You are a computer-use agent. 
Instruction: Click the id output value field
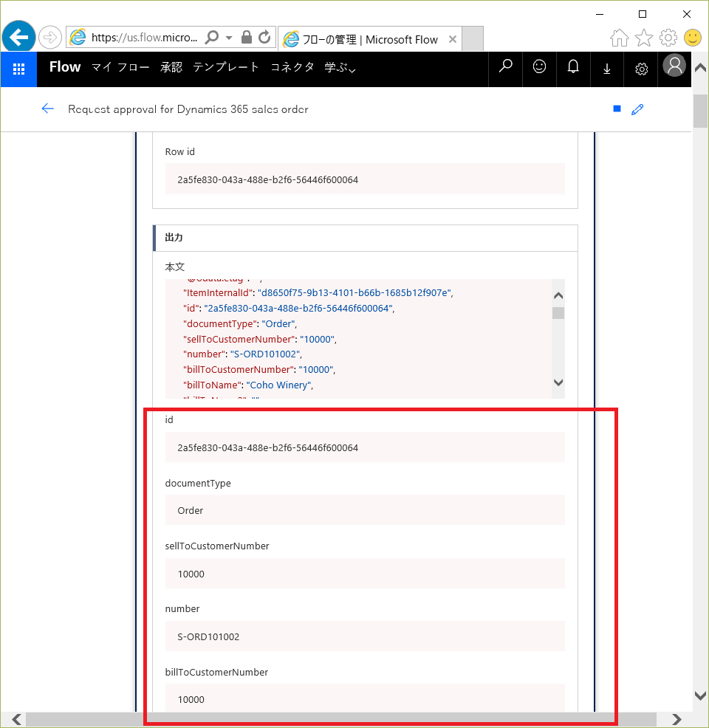pos(365,447)
